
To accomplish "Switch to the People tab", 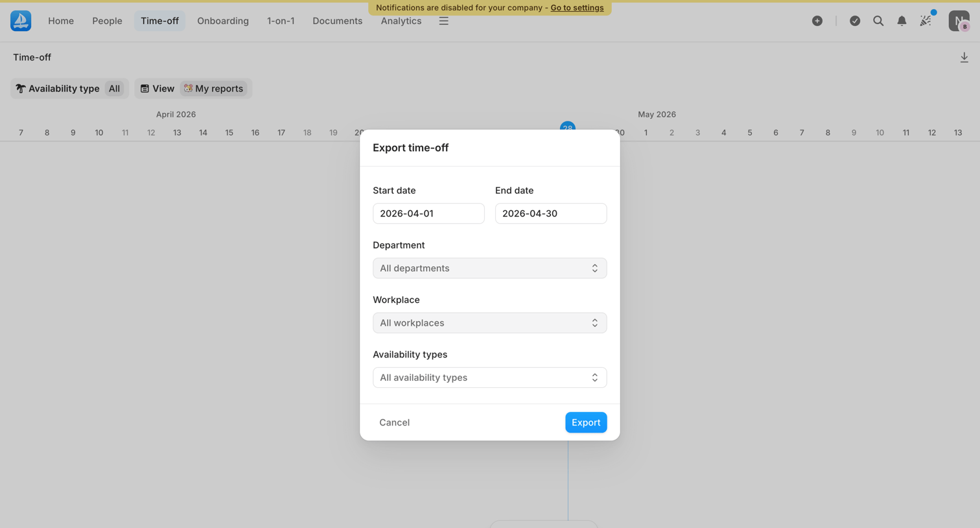I will (x=107, y=21).
